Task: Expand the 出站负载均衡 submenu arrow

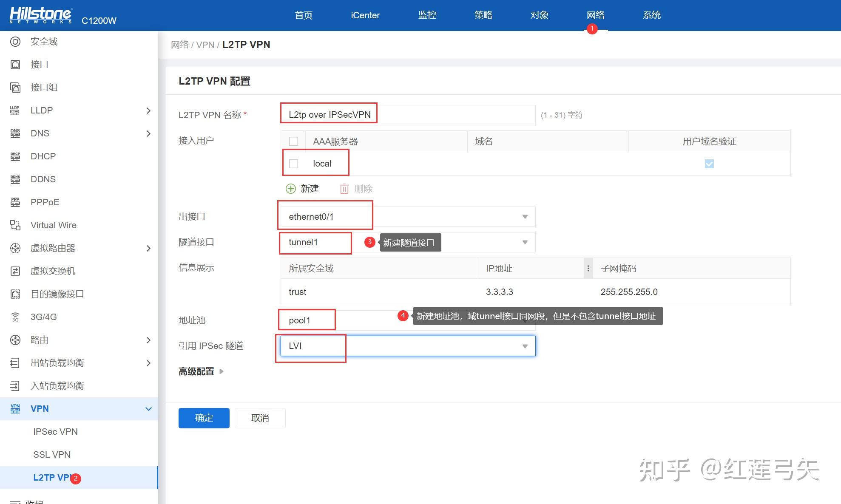Action: 148,363
